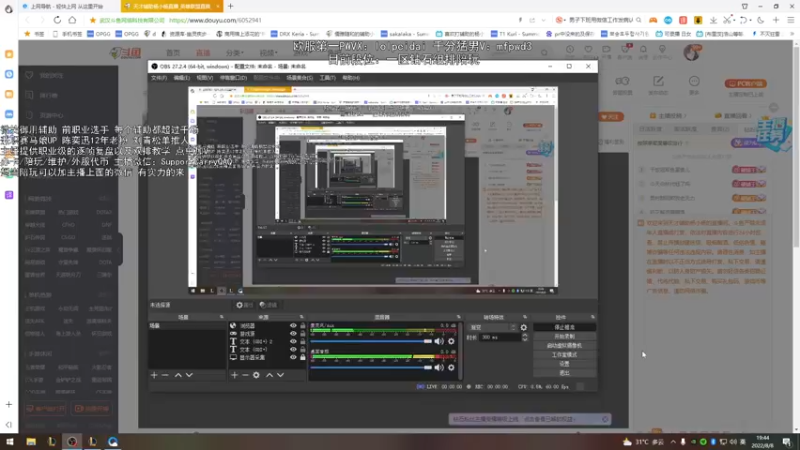Click 停止推流 stop streaming button
The height and width of the screenshot is (450, 800).
[564, 327]
